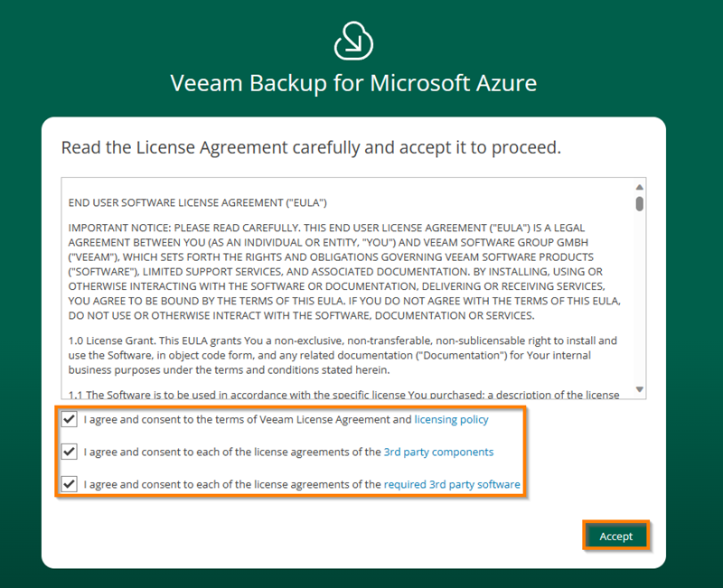Viewport: 723px width, 588px height.
Task: Click the license text scrollbar up arrow
Action: pyautogui.click(x=640, y=185)
